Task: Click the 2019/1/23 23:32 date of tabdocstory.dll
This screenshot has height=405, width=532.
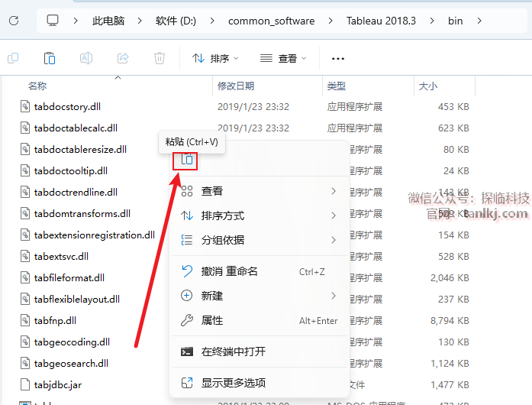Action: pyautogui.click(x=253, y=107)
